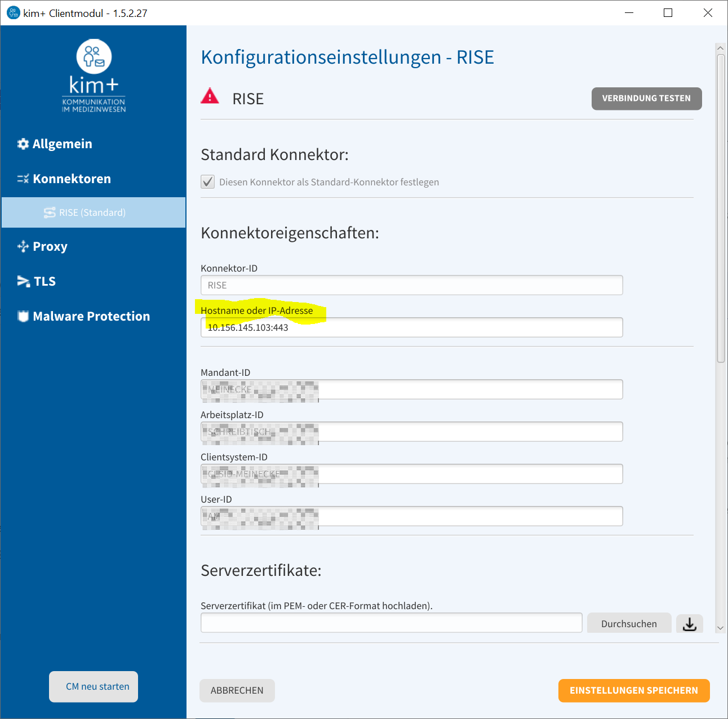Click the scrollbar up arrow
728x719 pixels.
pos(721,48)
